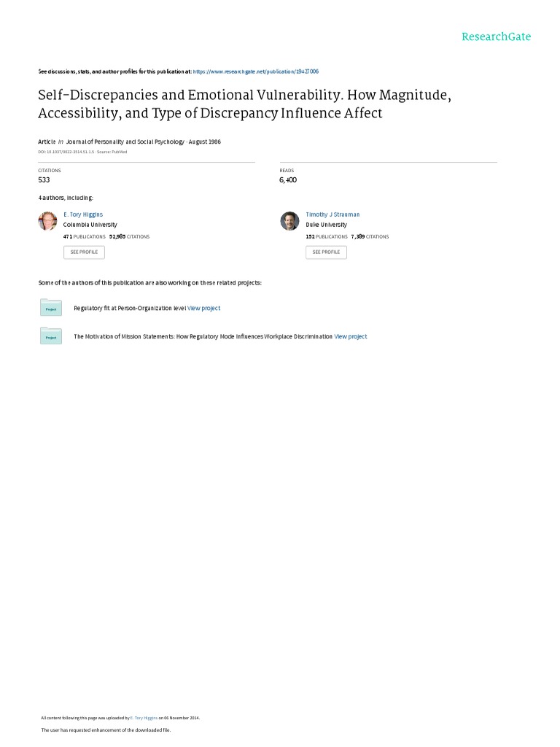Open the researchgate.net publication URL

(x=256, y=71)
